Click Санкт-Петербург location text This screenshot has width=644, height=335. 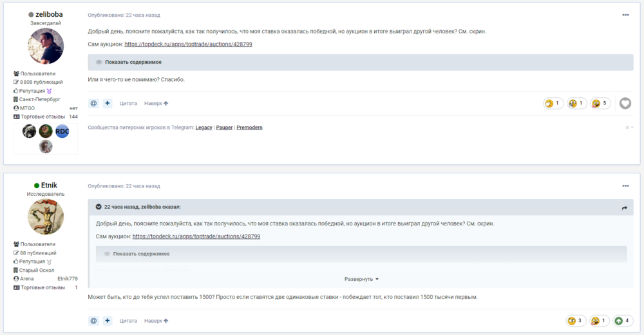click(x=39, y=99)
